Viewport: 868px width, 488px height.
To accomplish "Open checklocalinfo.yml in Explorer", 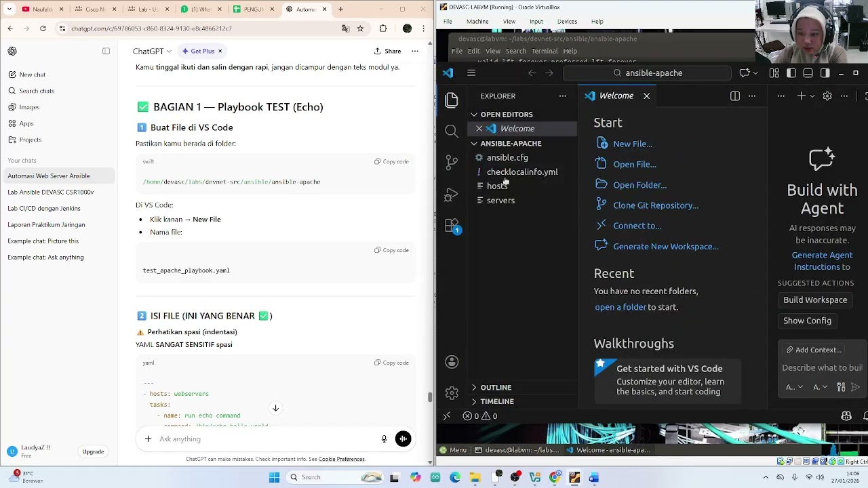I will click(x=522, y=172).
